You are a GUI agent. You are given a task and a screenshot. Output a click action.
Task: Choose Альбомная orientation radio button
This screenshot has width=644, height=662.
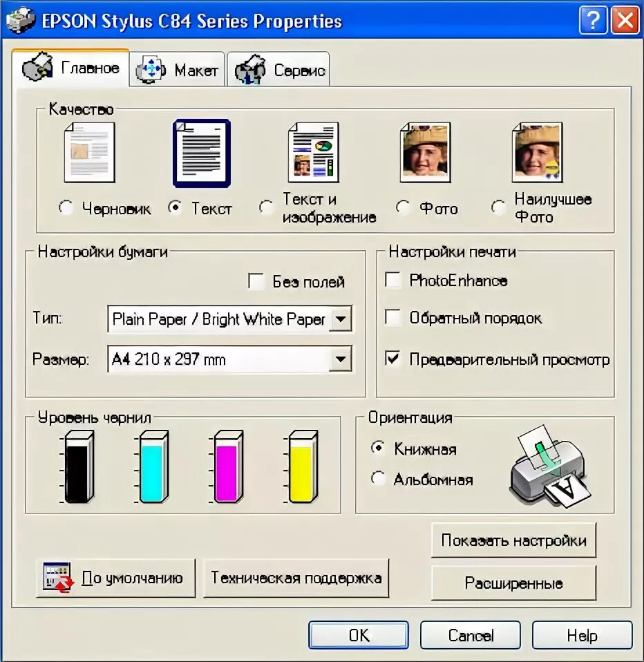[378, 478]
